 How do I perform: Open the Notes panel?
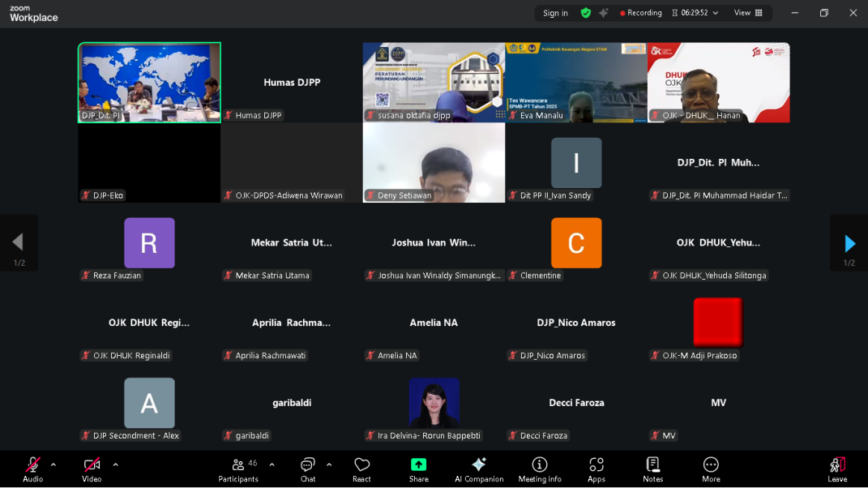(x=652, y=469)
